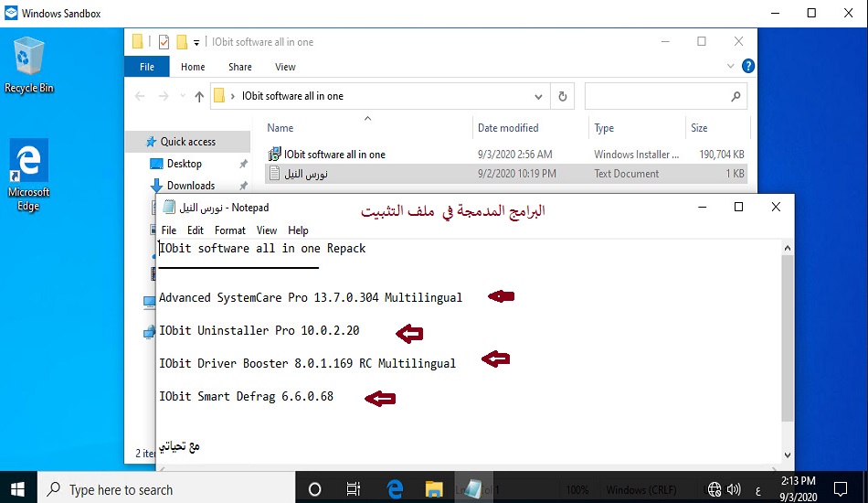Go up one folder level in Explorer
This screenshot has width=868, height=503.
[199, 96]
